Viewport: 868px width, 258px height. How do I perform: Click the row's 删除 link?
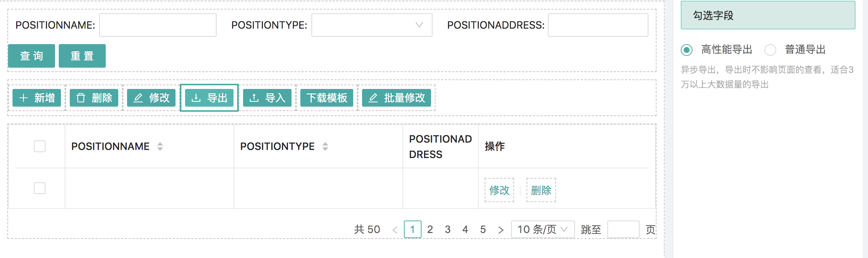[541, 190]
